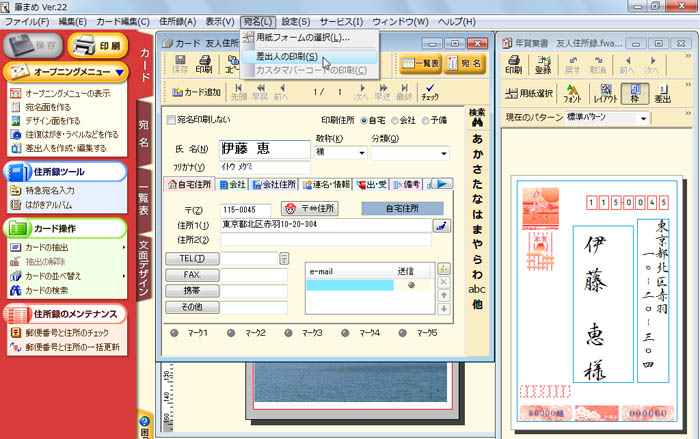Click the TEL(T) button
Image resolution: width=700 pixels, height=439 pixels.
pyautogui.click(x=192, y=259)
